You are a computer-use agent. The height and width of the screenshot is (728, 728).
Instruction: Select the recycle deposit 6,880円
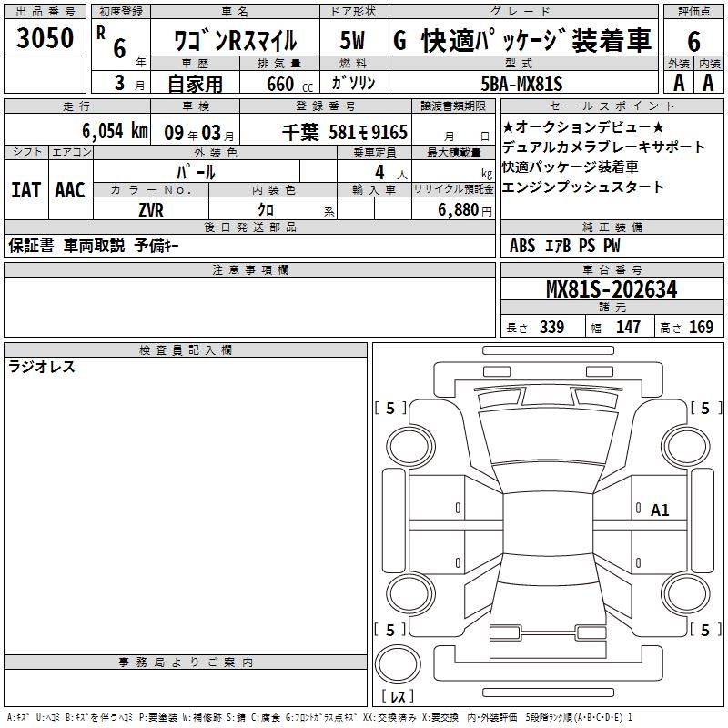[465, 210]
